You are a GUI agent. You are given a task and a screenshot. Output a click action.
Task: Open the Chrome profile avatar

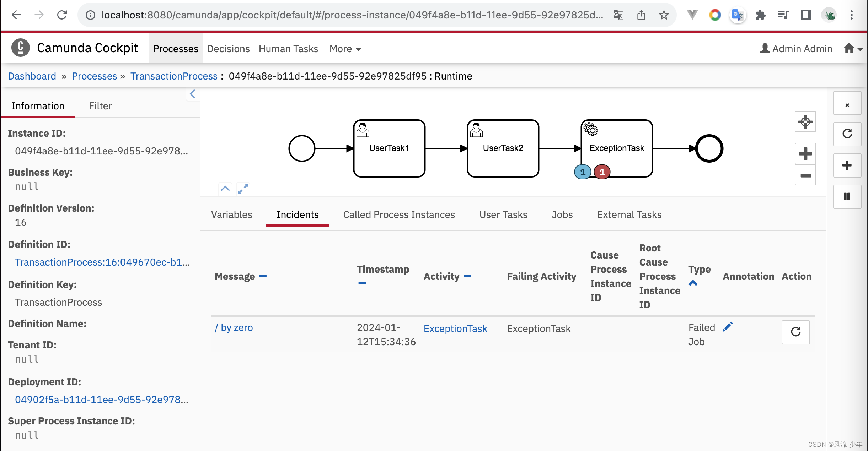pyautogui.click(x=829, y=15)
